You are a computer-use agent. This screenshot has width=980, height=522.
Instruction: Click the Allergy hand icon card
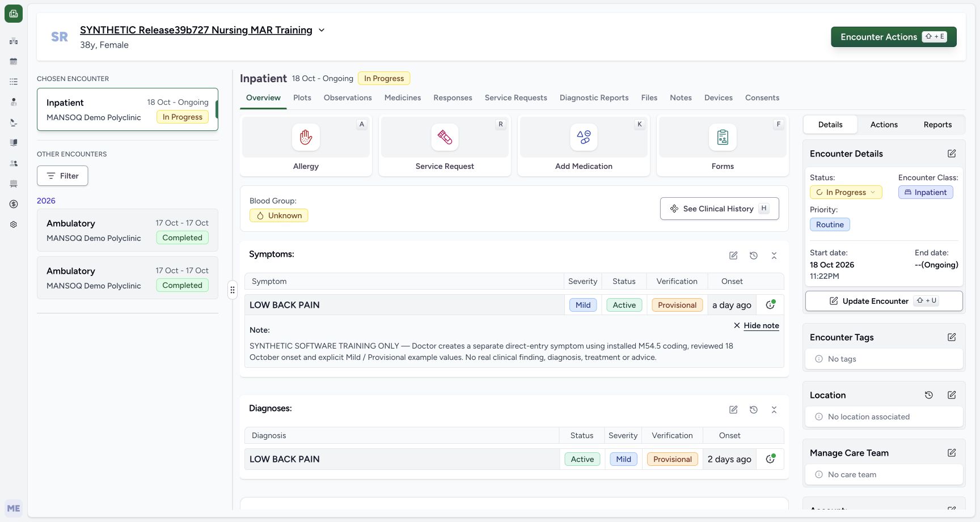point(306,146)
